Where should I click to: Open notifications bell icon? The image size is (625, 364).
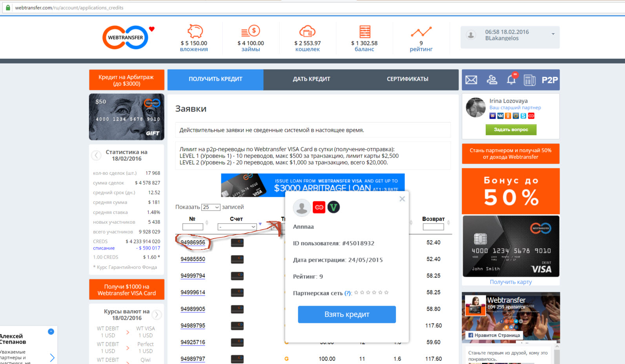(511, 80)
